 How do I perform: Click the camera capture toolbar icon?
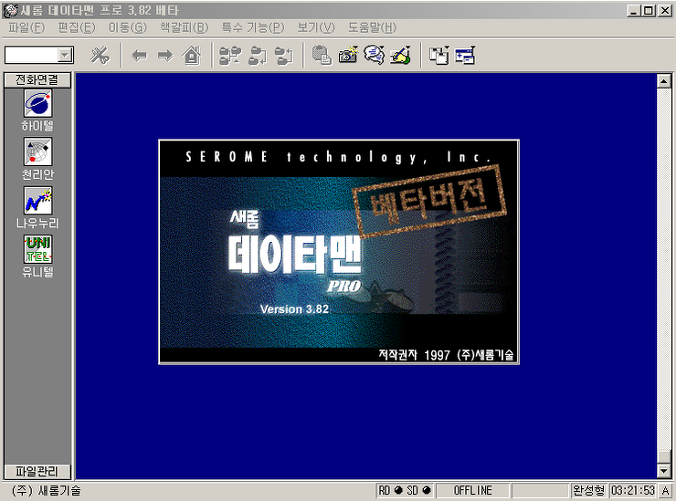[348, 56]
